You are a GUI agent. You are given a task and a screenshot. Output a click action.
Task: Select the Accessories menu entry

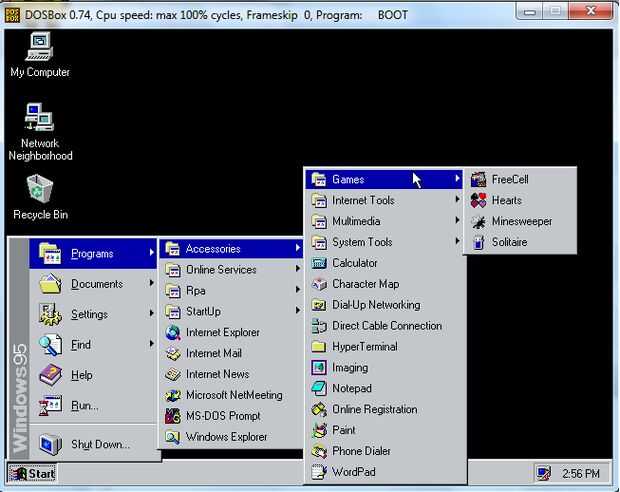pyautogui.click(x=231, y=249)
